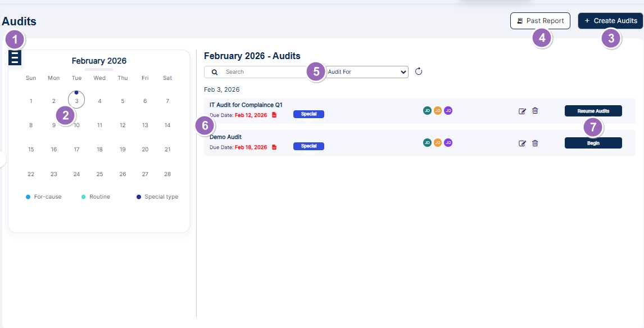This screenshot has height=328, width=644.
Task: Click the purple JD avatar on IT Audit row
Action: 448,110
